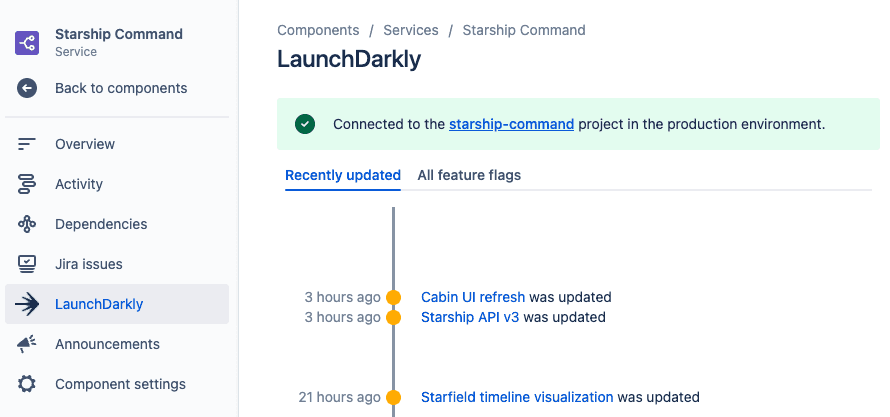This screenshot has width=890, height=417.
Task: Click the Dependencies sidebar icon
Action: pyautogui.click(x=27, y=224)
